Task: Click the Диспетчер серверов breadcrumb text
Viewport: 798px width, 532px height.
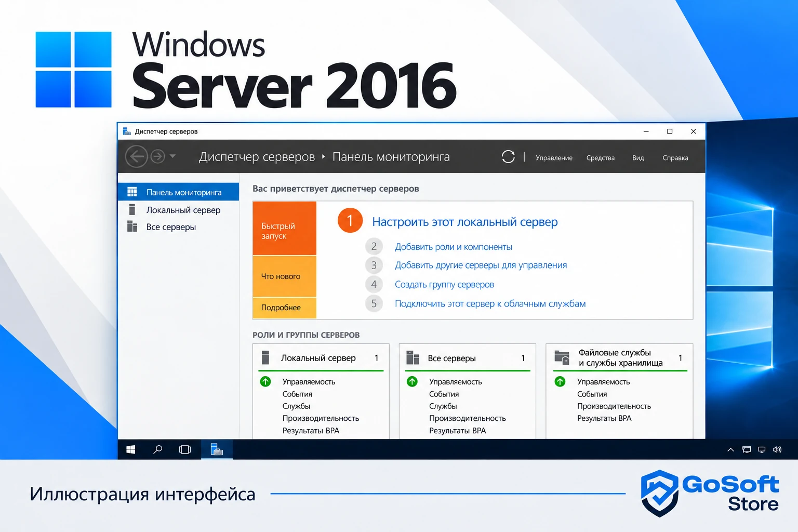Action: point(257,157)
